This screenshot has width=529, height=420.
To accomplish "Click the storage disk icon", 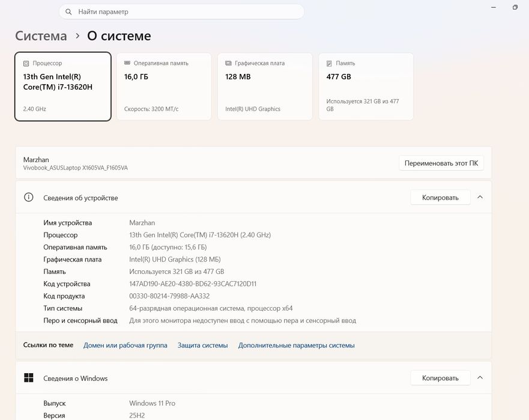I will click(x=329, y=64).
